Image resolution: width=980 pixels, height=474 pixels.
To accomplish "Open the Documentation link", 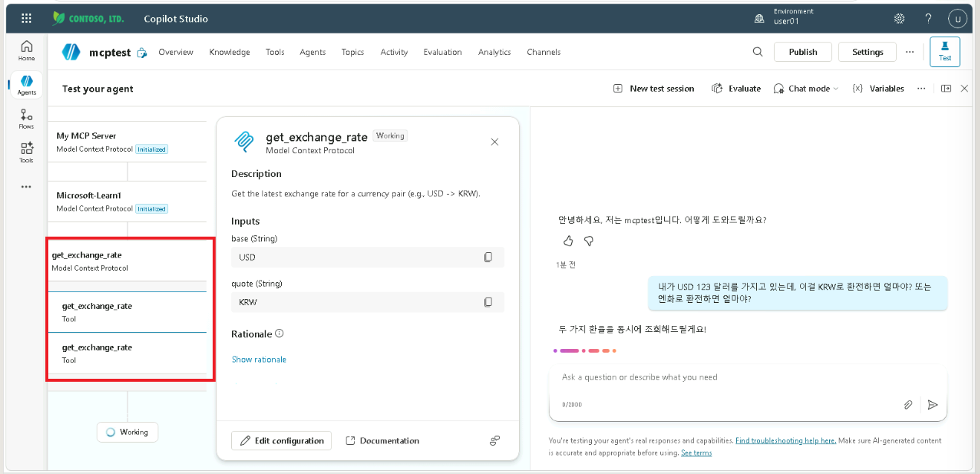I will [x=382, y=441].
